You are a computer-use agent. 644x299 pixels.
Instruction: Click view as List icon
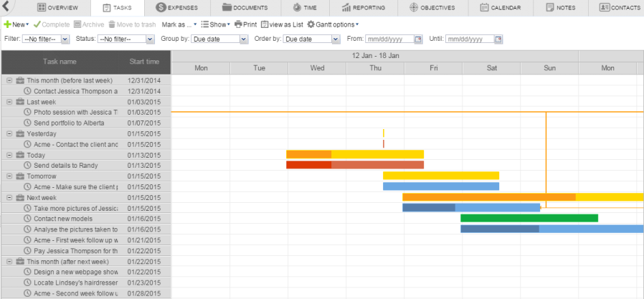265,24
